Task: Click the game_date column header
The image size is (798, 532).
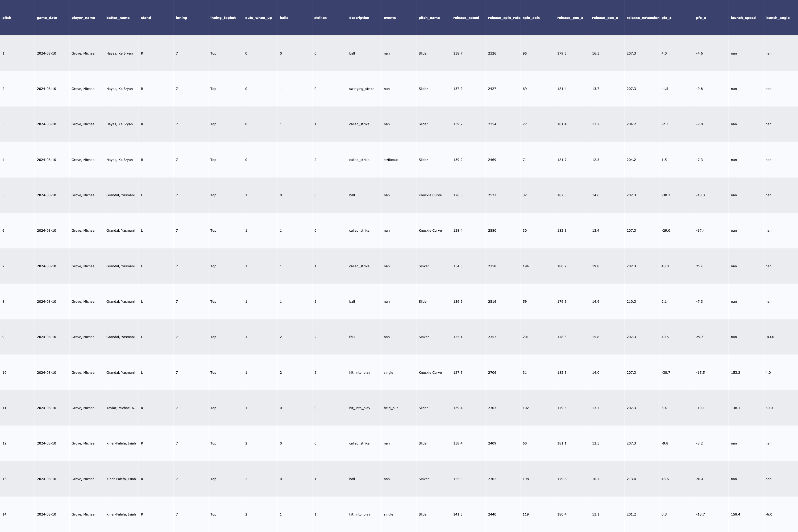Action: pyautogui.click(x=47, y=18)
